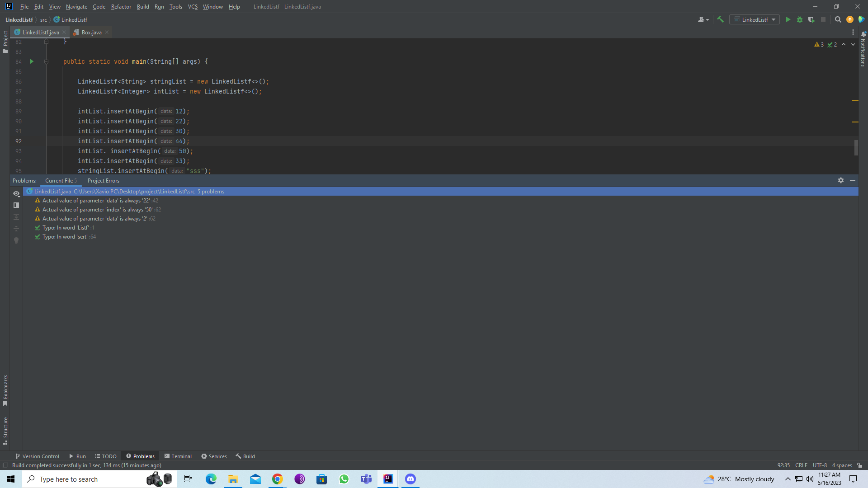The width and height of the screenshot is (868, 488).
Task: Open the Refactor menu
Action: pyautogui.click(x=121, y=7)
